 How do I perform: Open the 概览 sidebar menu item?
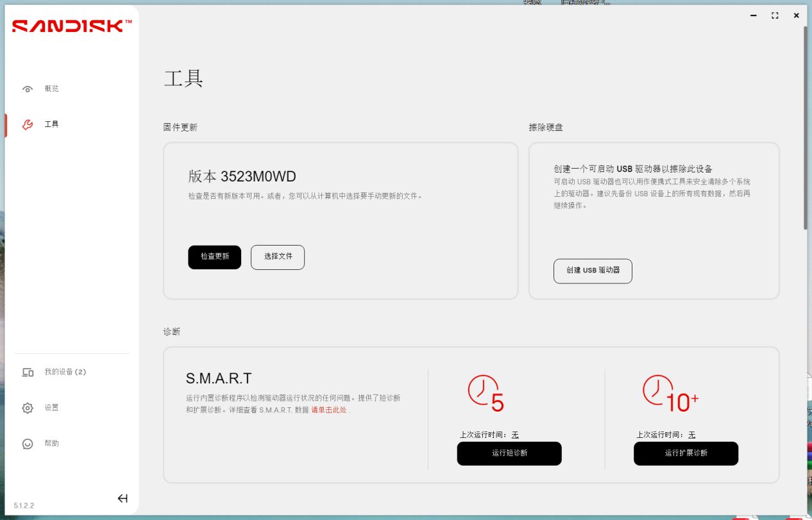(52, 89)
